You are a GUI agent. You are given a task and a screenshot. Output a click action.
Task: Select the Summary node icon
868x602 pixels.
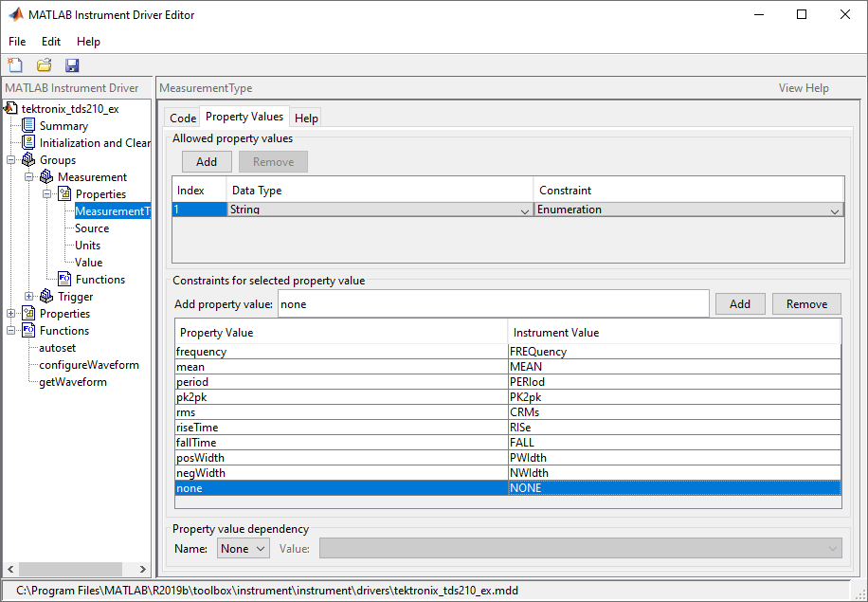(x=28, y=126)
